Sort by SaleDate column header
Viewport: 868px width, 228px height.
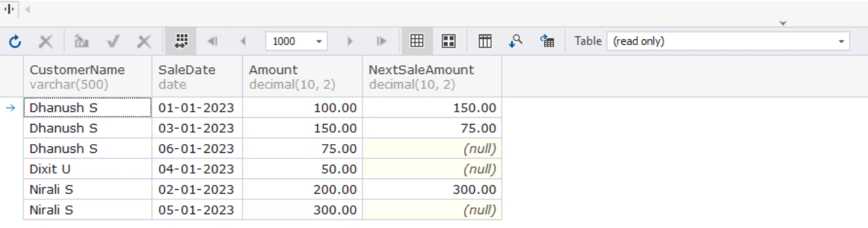pos(197,76)
